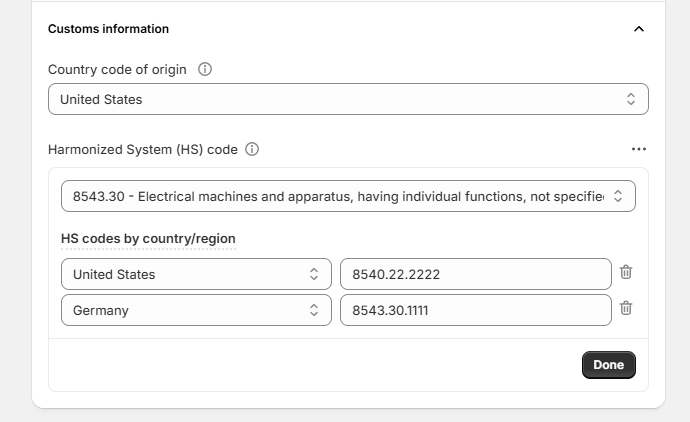
Task: Click the Customs information heading
Action: 108,29
